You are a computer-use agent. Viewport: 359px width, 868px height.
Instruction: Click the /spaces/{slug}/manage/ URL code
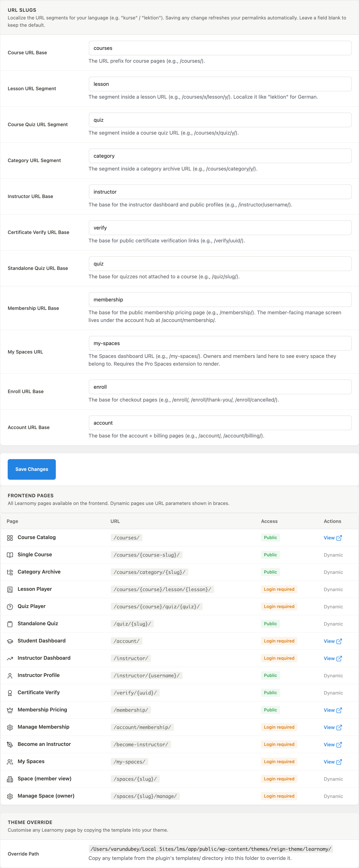pyautogui.click(x=145, y=796)
